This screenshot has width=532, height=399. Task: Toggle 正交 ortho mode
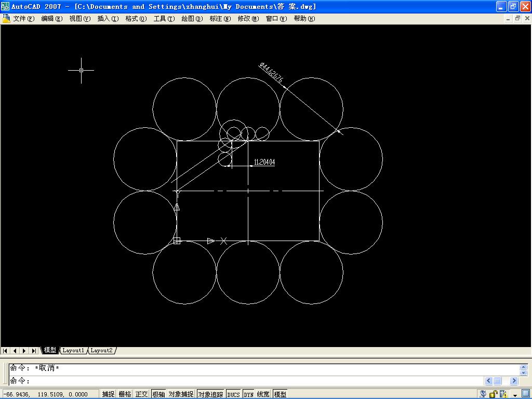point(141,394)
